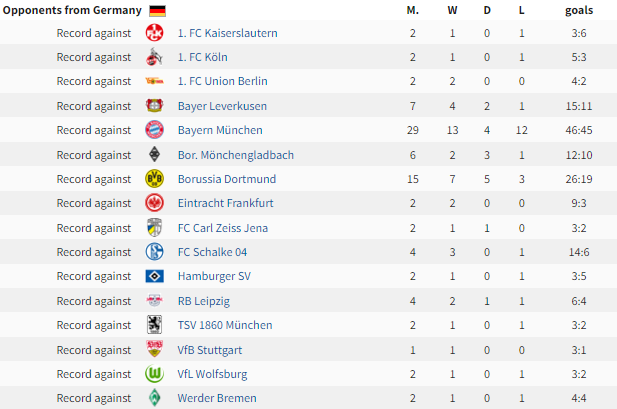Click the German flag icon in header
Viewport: 617px width, 409px height.
pyautogui.click(x=157, y=11)
